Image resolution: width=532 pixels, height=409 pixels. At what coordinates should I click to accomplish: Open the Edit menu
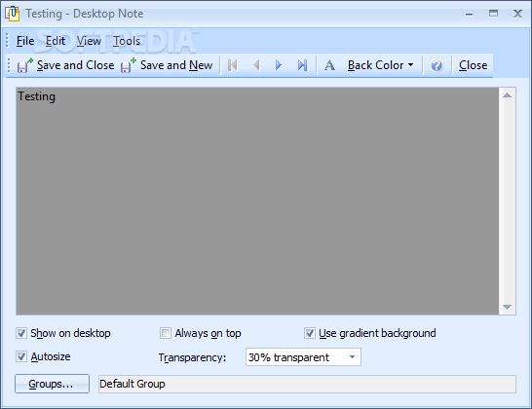click(x=56, y=41)
